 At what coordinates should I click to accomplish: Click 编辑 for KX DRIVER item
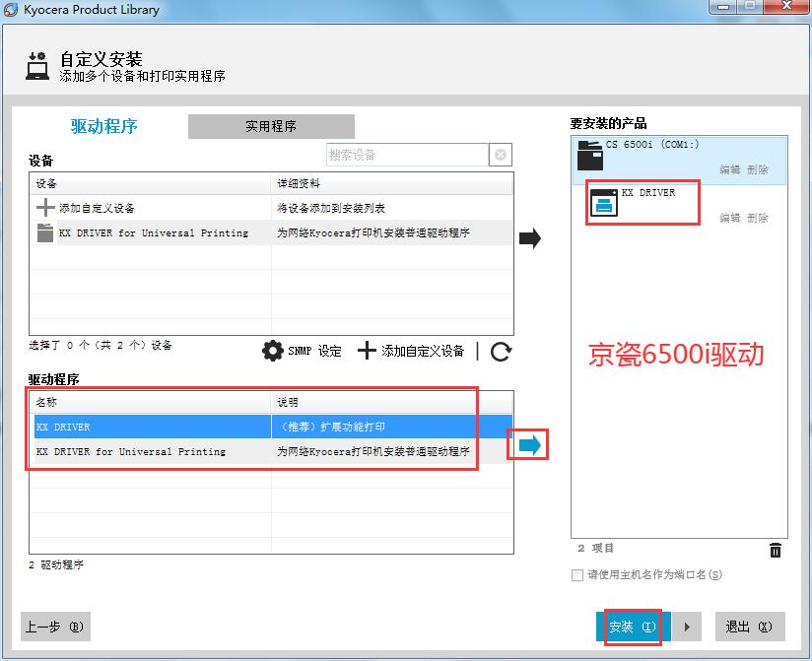point(729,218)
